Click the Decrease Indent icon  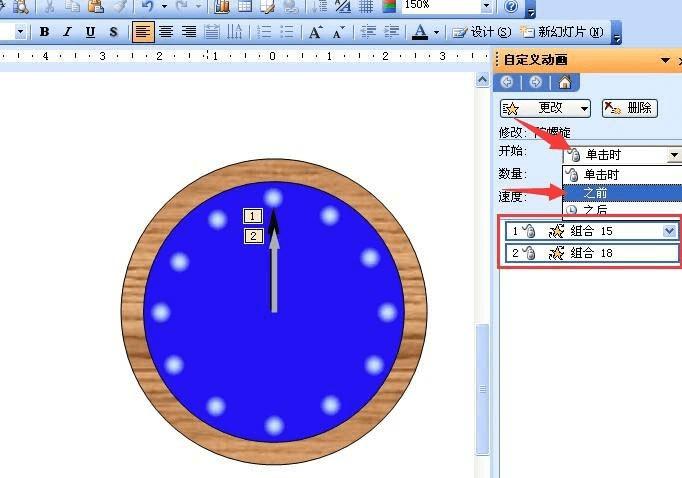click(x=368, y=32)
